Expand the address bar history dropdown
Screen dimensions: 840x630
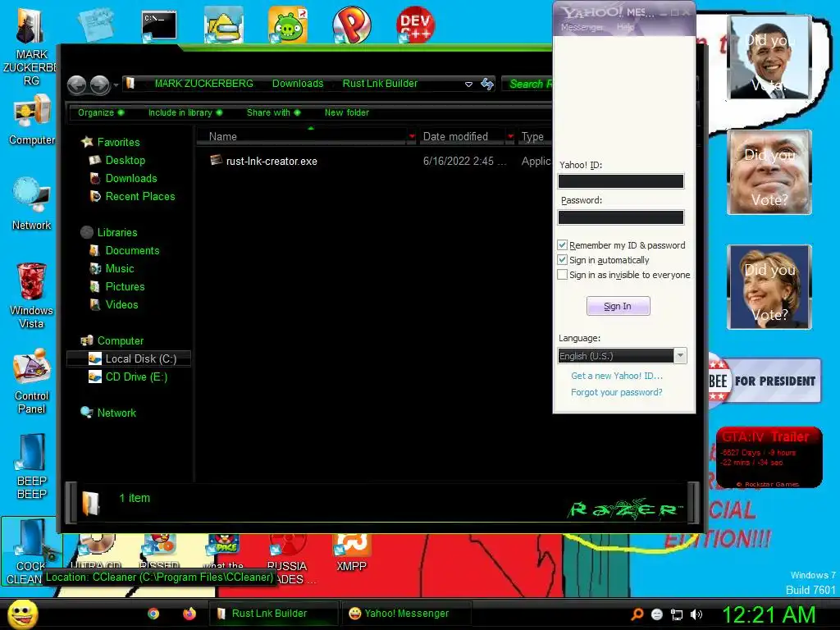[x=468, y=84]
